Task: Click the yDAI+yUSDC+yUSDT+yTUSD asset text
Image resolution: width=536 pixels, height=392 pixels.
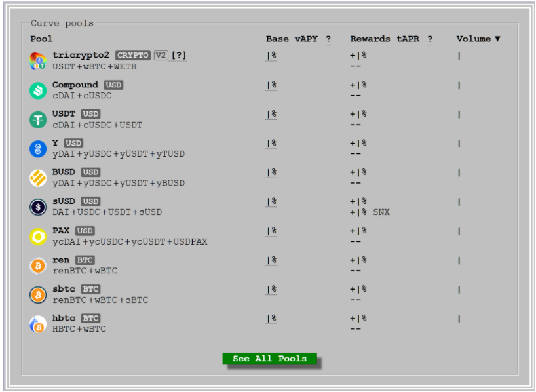Action: [x=119, y=154]
